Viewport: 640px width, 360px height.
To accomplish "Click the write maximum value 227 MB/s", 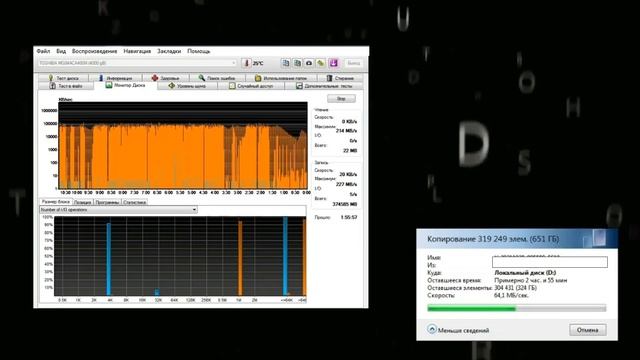I will click(x=346, y=184).
